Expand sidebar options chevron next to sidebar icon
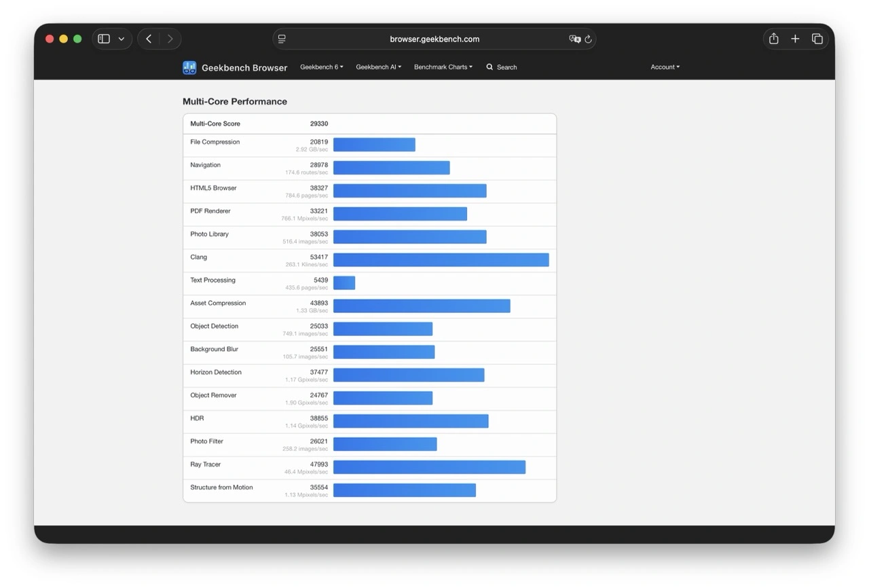The height and width of the screenshot is (588, 869). 122,39
